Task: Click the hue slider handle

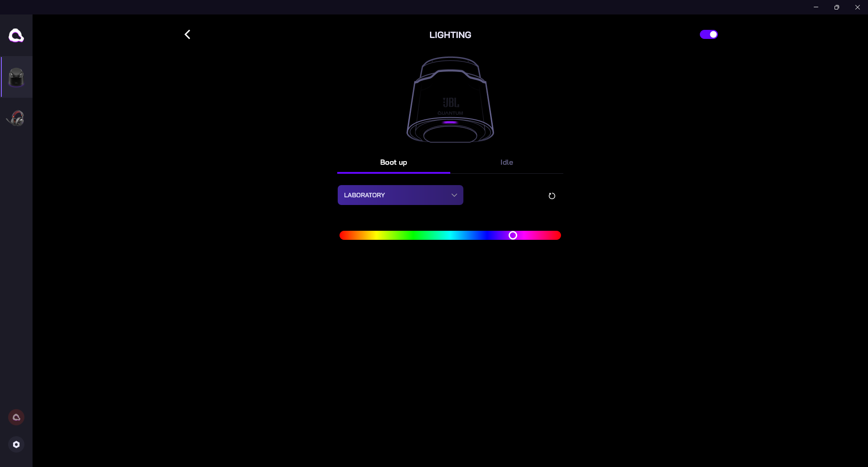Action: (513, 235)
